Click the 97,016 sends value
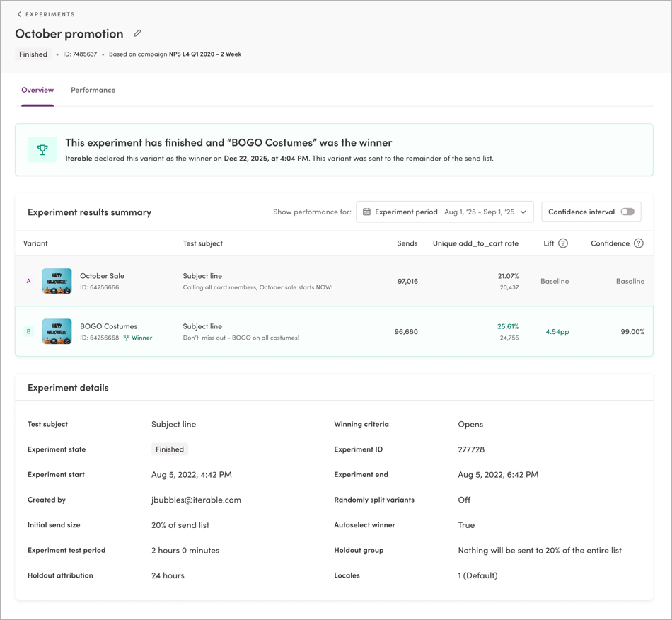This screenshot has height=620, width=672. pos(407,281)
